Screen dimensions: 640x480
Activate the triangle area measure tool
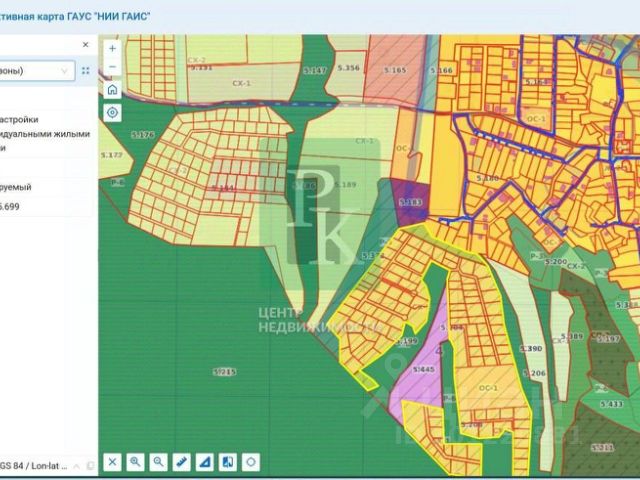tap(204, 462)
